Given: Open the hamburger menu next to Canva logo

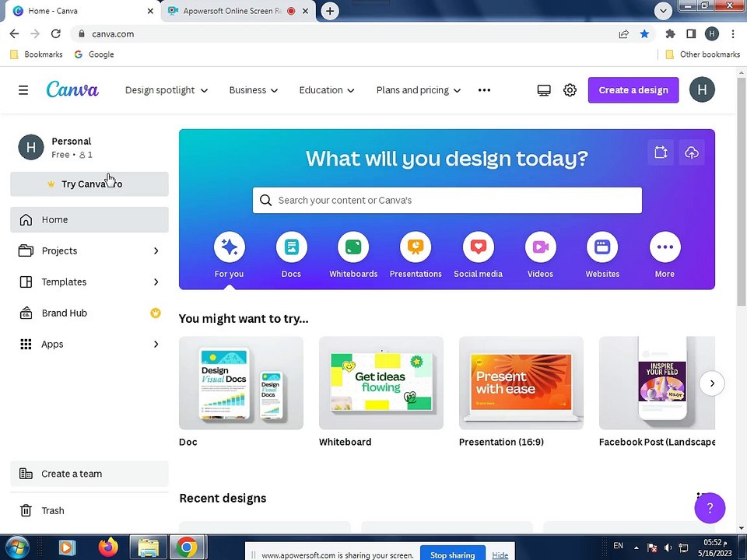Looking at the screenshot, I should click(x=23, y=90).
